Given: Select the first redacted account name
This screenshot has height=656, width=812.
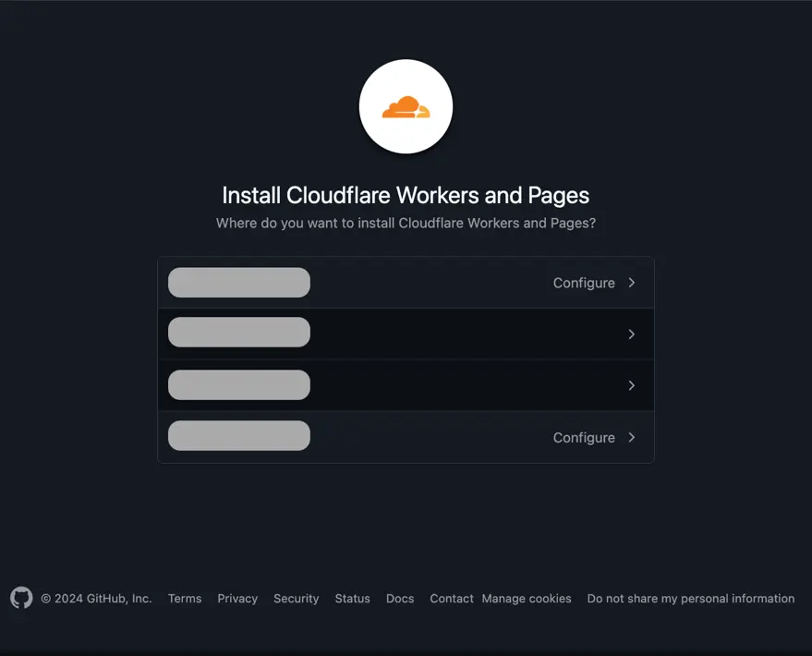Looking at the screenshot, I should click(x=239, y=283).
